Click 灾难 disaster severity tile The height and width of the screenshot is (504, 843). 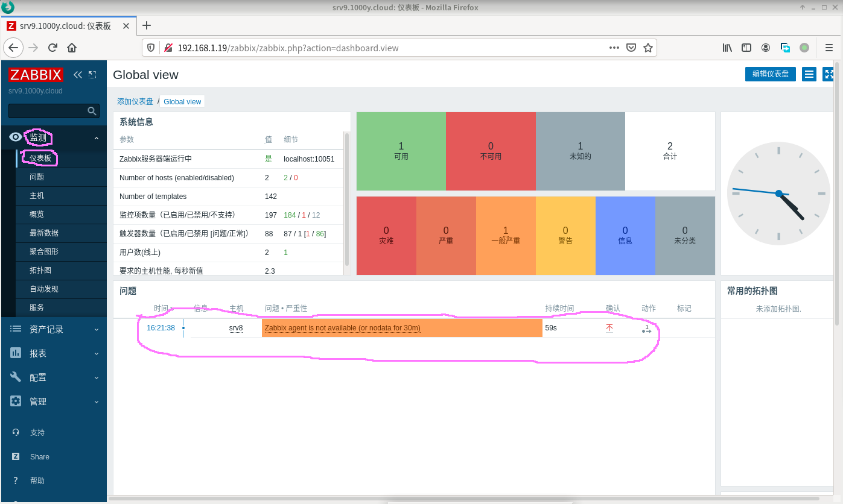click(x=386, y=236)
